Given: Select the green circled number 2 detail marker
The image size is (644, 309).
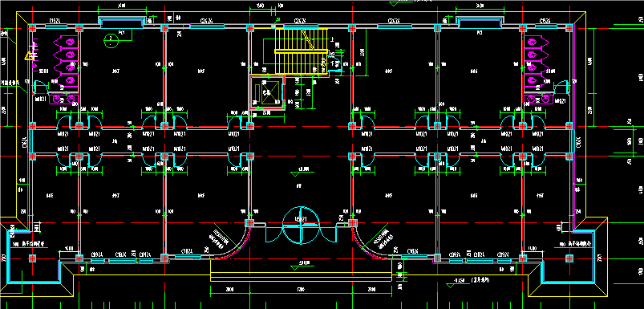Looking at the screenshot, I should (x=111, y=41).
